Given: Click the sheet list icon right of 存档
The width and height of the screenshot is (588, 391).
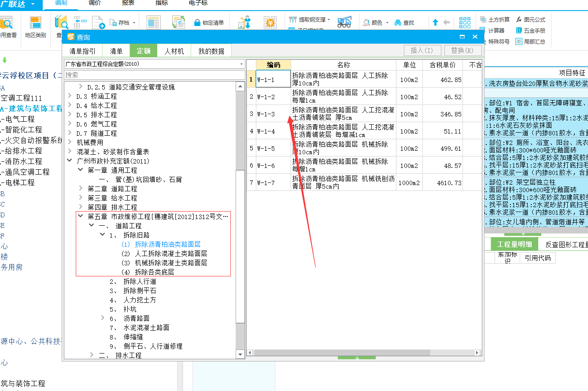Looking at the screenshot, I should coord(153,23).
